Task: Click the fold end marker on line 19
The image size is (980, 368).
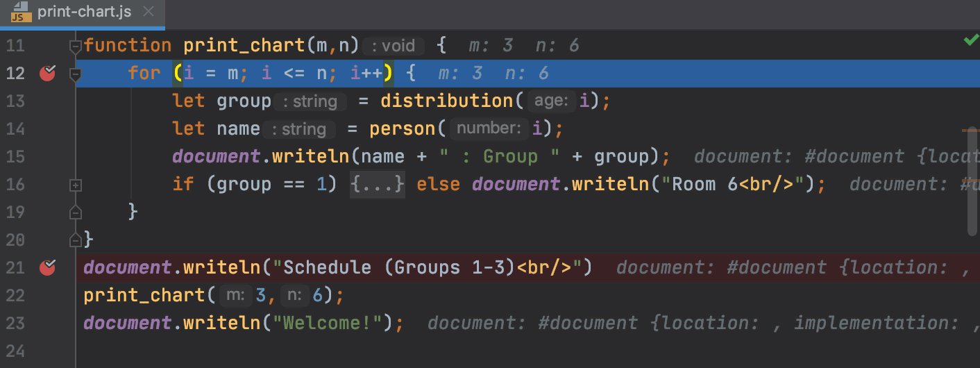Action: [76, 212]
